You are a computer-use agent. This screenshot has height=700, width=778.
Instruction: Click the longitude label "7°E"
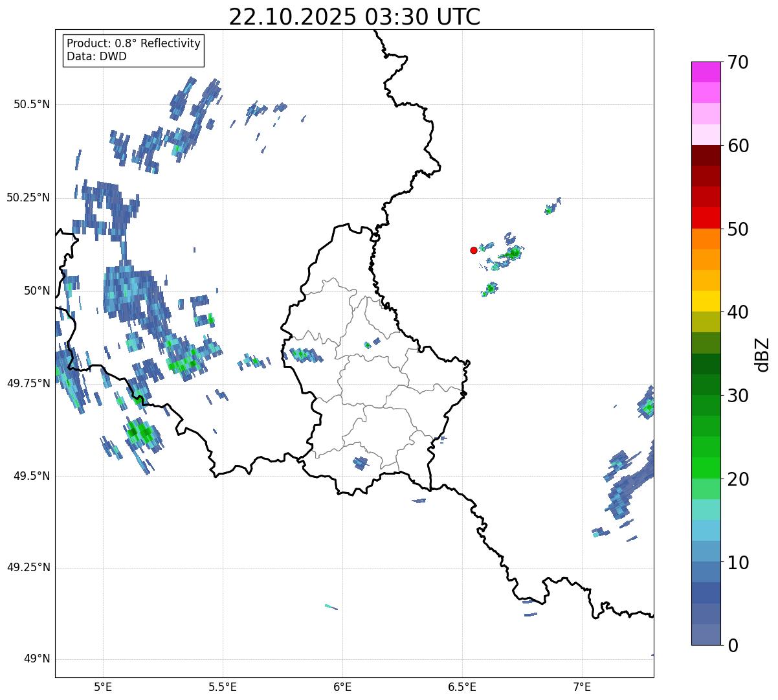click(582, 686)
